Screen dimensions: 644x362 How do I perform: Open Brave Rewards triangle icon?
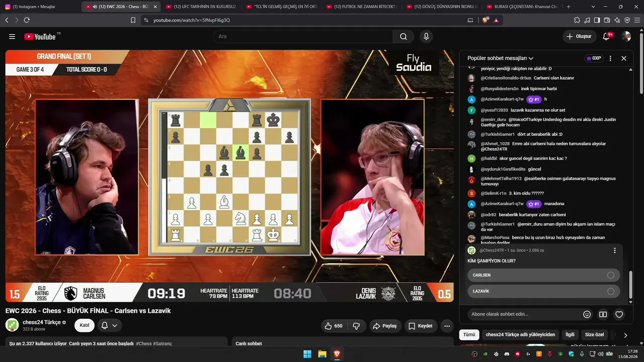(x=496, y=20)
